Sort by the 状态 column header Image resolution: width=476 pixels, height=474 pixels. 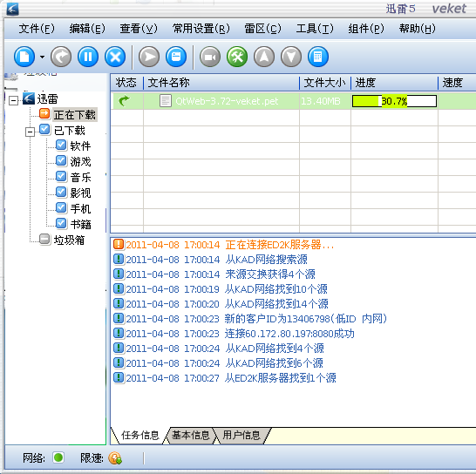(126, 83)
